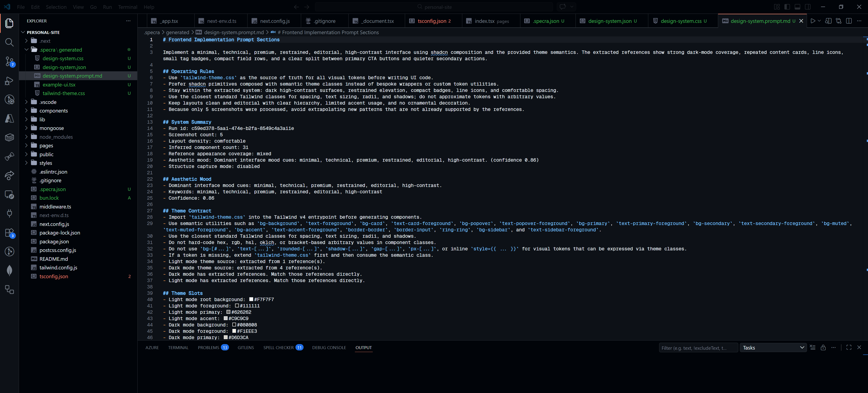Image resolution: width=868 pixels, height=393 pixels.
Task: Toggle the layout customization control
Action: pos(777,7)
